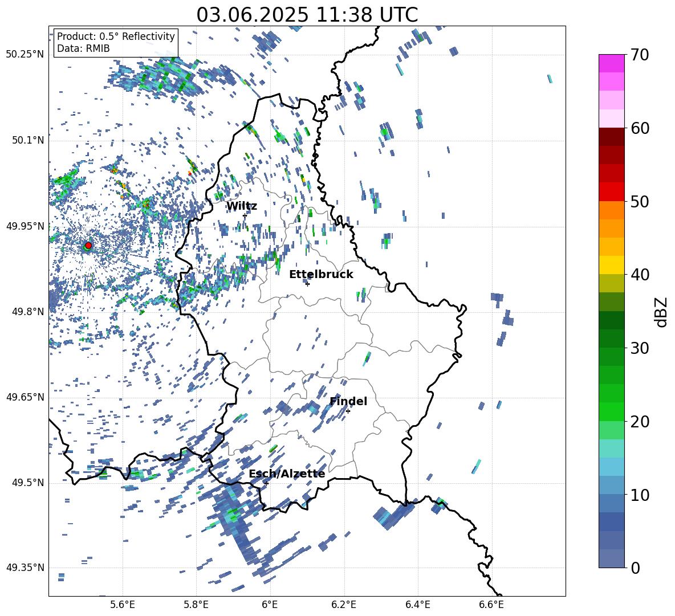Viewport: 675px width, 616px height.
Task: Click the 'Data: RMIB' text
Action: click(83, 48)
